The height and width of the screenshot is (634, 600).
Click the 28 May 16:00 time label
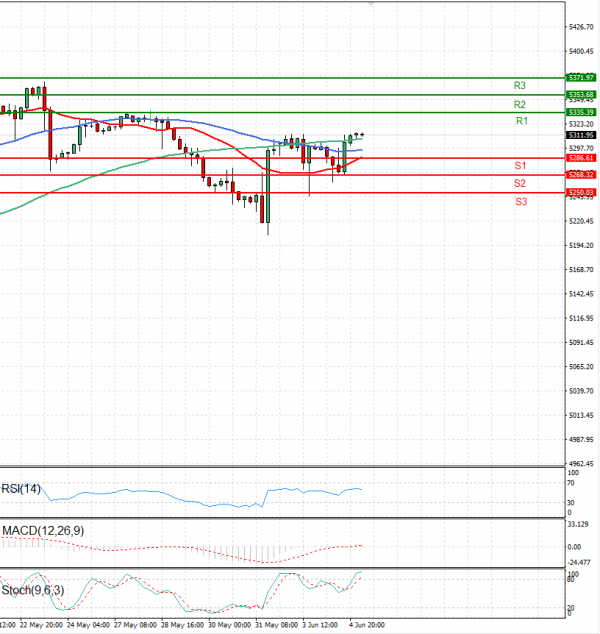click(183, 625)
